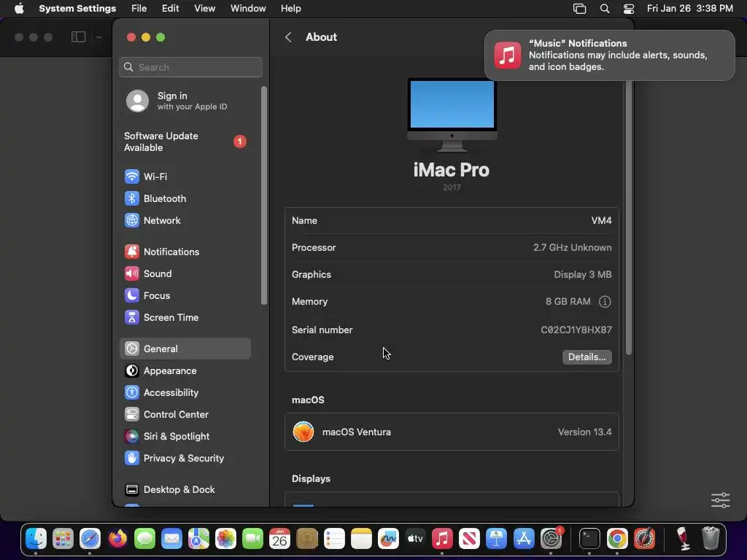Click the sliders icon at bottom right
This screenshot has width=747, height=560.
pos(720,500)
